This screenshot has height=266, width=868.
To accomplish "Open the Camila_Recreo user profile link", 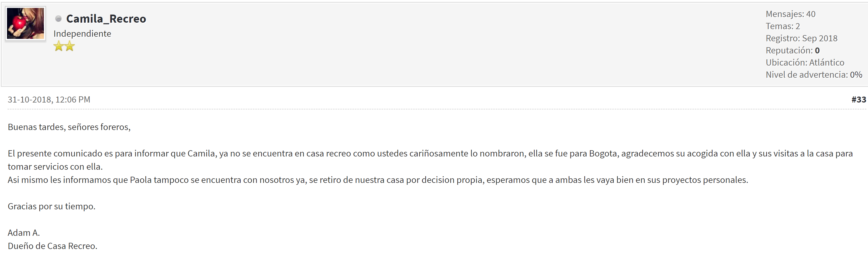I will pos(106,19).
